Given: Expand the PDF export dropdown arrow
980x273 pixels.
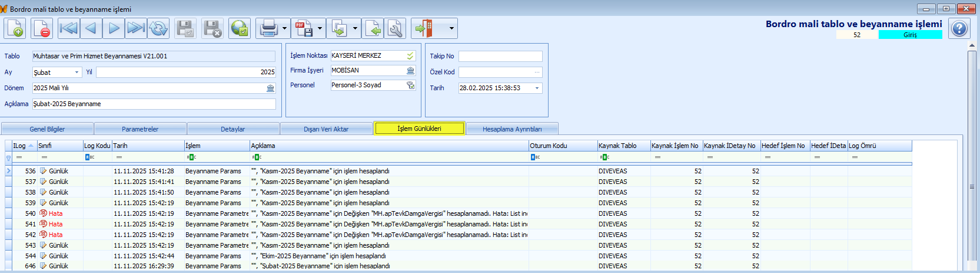Looking at the screenshot, I should [320, 28].
